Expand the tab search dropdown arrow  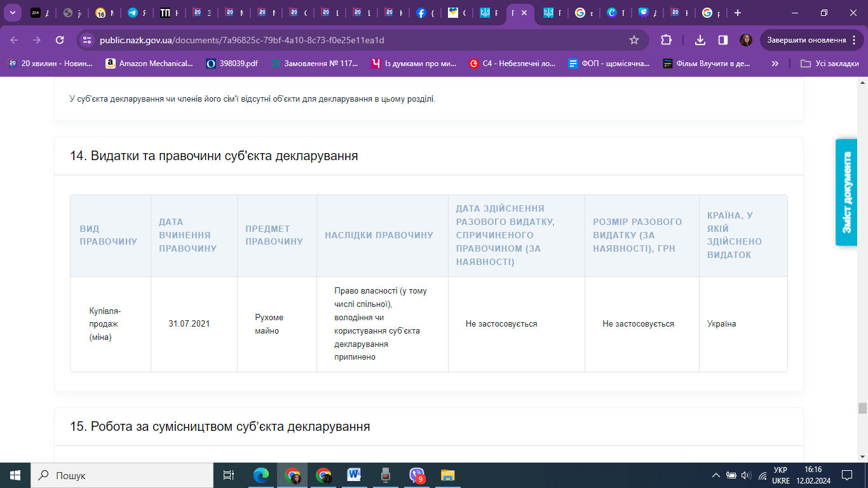click(x=12, y=13)
